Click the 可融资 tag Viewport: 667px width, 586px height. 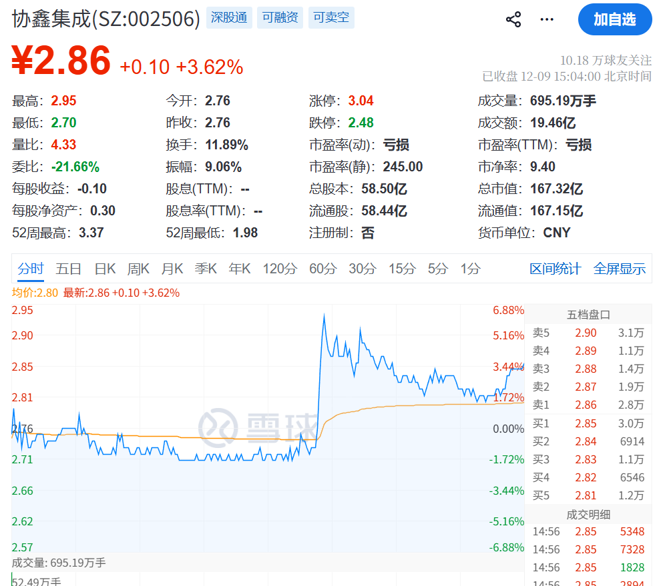pyautogui.click(x=278, y=18)
